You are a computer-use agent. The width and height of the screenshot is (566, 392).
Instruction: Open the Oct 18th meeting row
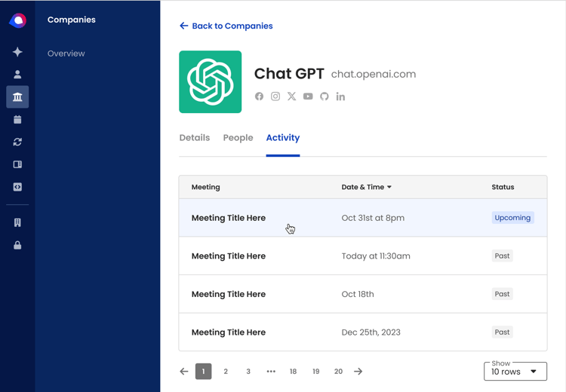(x=363, y=294)
